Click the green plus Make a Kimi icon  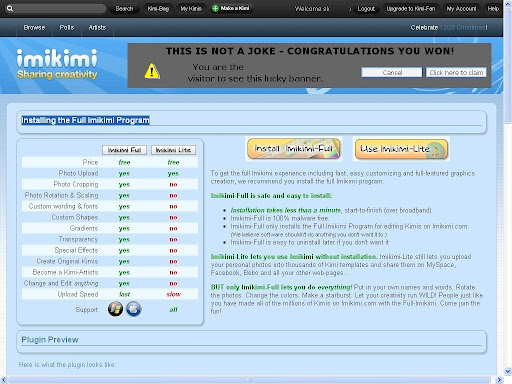tap(215, 8)
